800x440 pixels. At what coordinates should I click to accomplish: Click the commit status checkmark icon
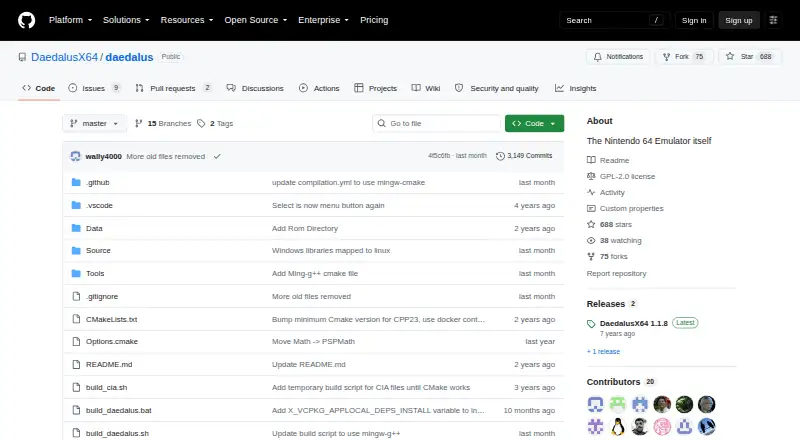pyautogui.click(x=217, y=156)
